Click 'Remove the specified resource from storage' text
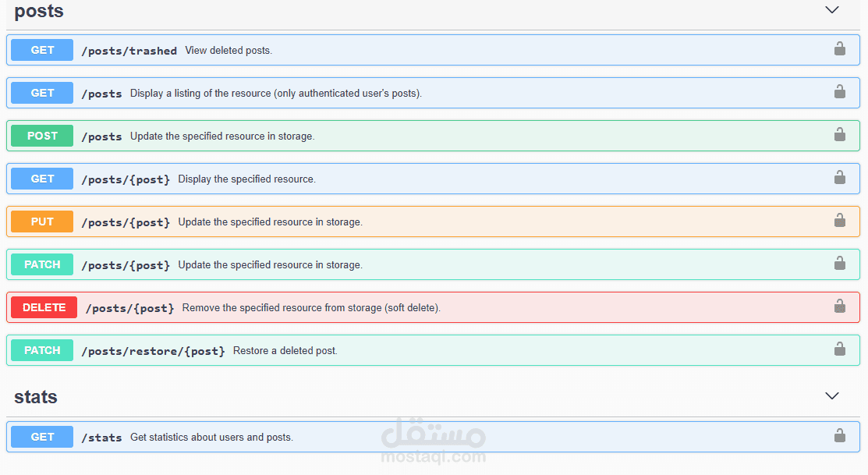The height and width of the screenshot is (475, 868). 311,308
